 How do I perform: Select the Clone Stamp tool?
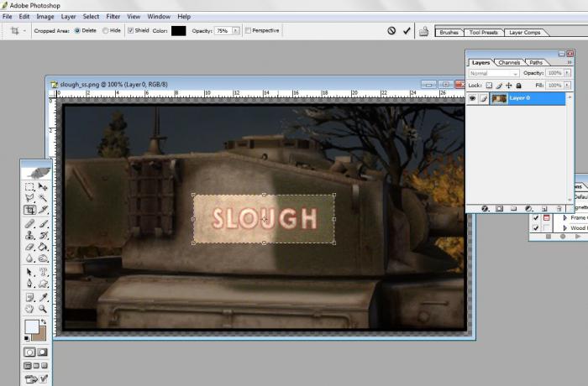(x=29, y=235)
